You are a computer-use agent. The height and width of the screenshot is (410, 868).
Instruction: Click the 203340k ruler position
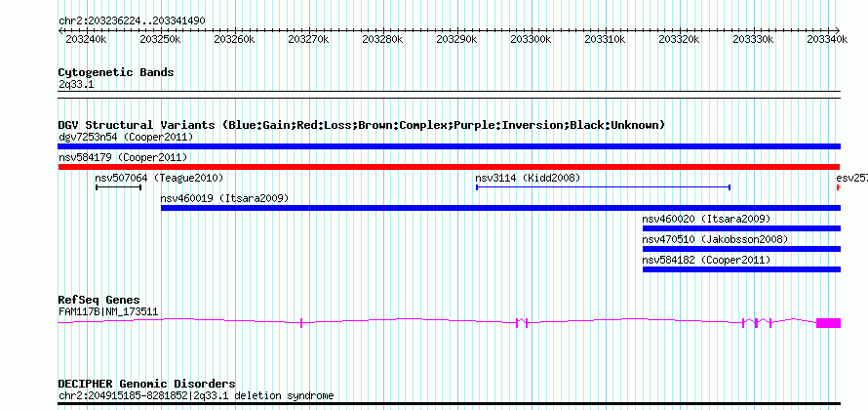coord(828,39)
